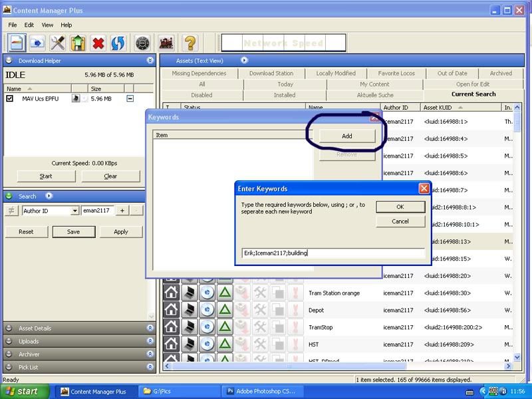Screen dimensions: 532x399
Task: Click the blue arrow import toolbar icon
Action: 37,43
